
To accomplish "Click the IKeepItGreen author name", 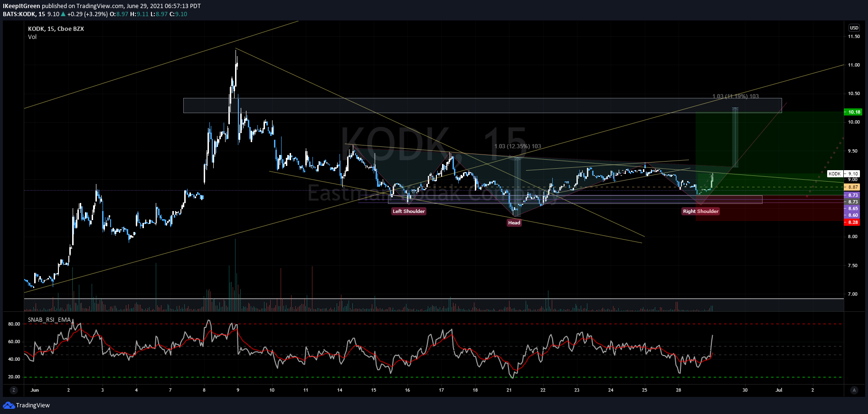I will [21, 6].
